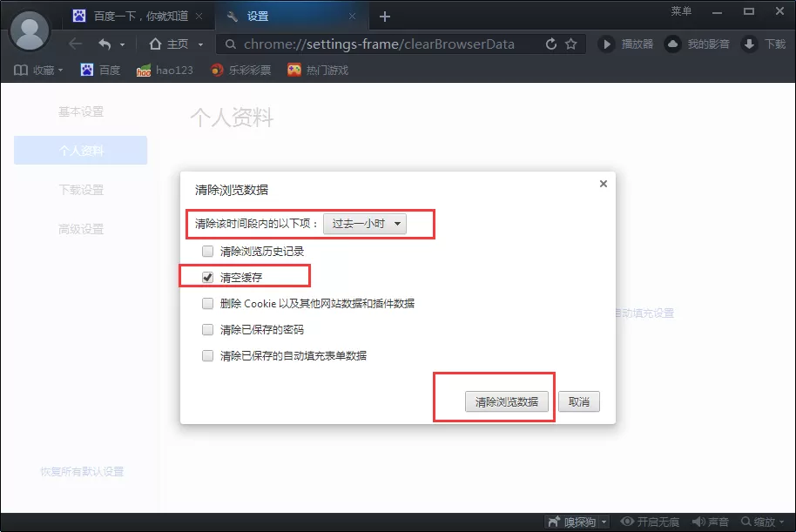The image size is (796, 532).
Task: Bookmark this page with the star icon
Action: point(571,44)
